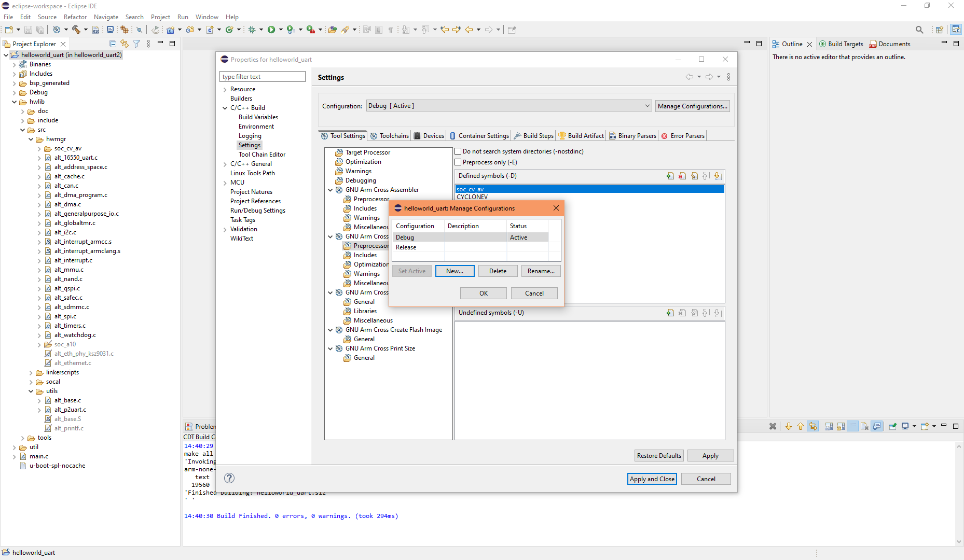Edit the selected defined symbol
The width and height of the screenshot is (964, 560).
[695, 176]
